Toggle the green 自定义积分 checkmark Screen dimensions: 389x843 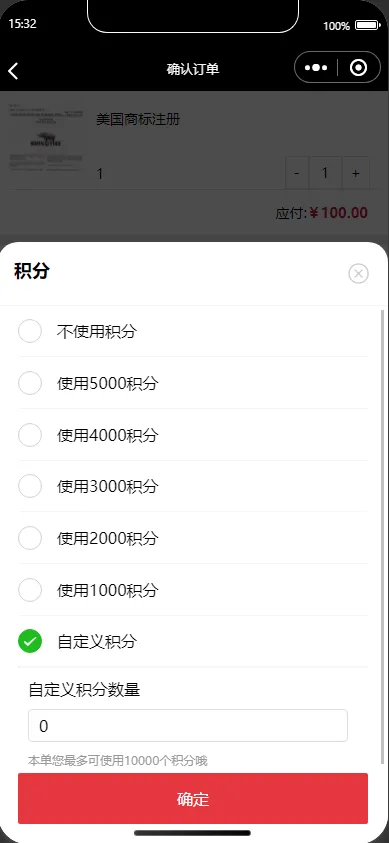pos(30,641)
